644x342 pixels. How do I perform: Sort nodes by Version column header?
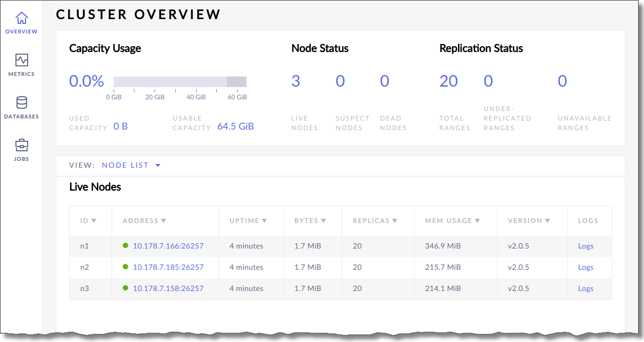pyautogui.click(x=528, y=220)
